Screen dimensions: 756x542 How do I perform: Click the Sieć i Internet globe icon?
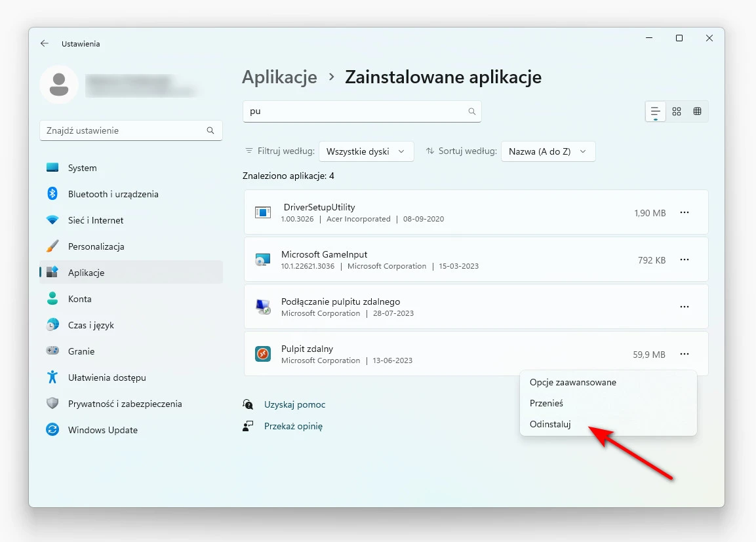coord(52,220)
